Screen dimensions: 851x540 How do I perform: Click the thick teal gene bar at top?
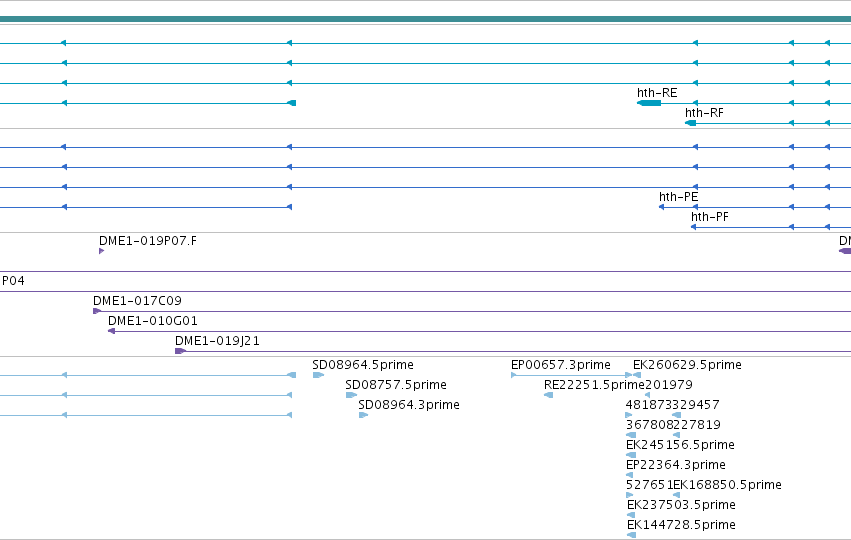tap(426, 20)
